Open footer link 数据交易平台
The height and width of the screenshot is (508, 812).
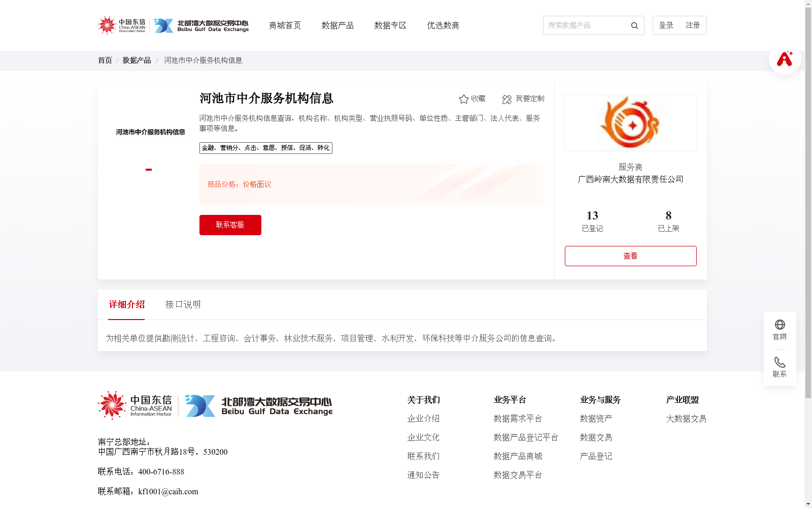[x=518, y=475]
